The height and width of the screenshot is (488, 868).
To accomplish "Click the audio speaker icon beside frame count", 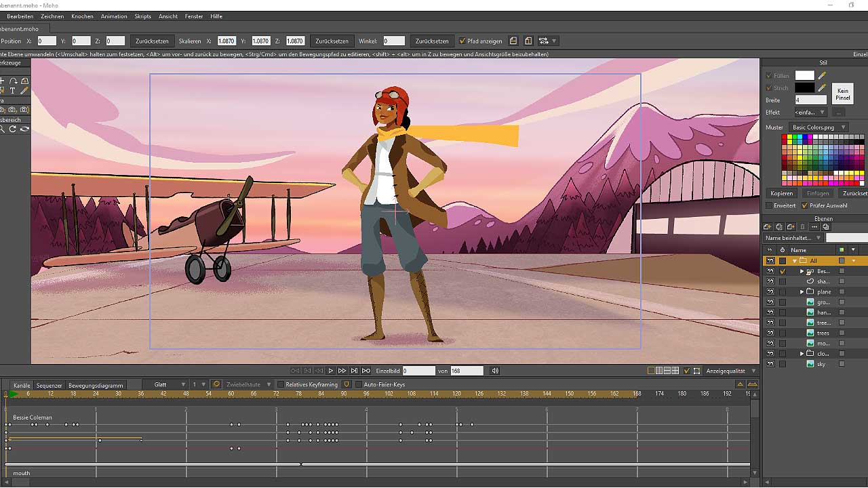I will (495, 371).
